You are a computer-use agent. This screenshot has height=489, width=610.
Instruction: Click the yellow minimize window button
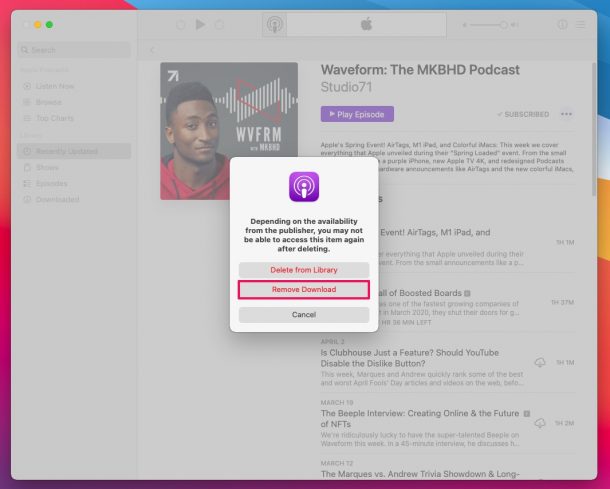pos(37,25)
